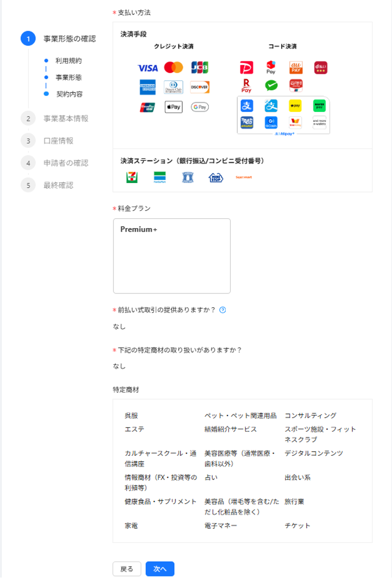Click コンサルティング item
Viewport: 392px width, 578px height.
[x=310, y=416]
